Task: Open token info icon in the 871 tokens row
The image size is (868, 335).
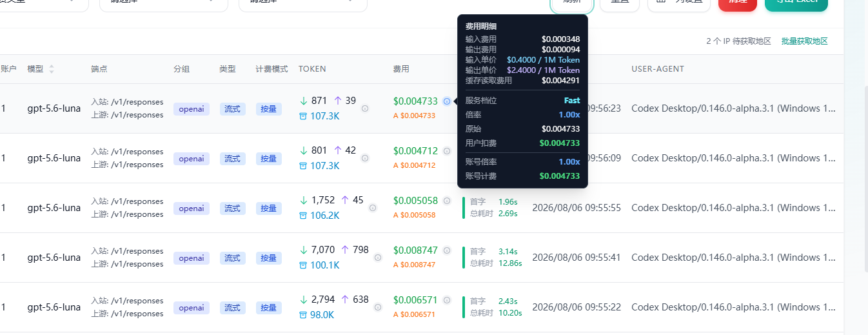Action: pos(365,108)
